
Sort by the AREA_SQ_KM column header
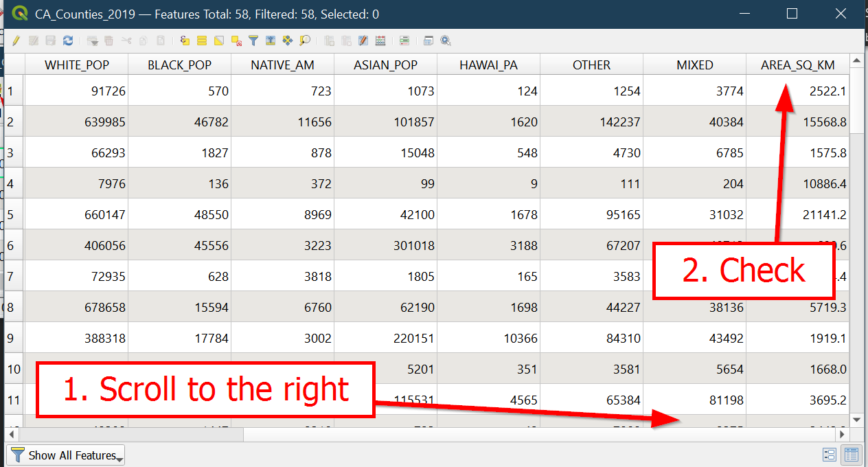click(797, 65)
